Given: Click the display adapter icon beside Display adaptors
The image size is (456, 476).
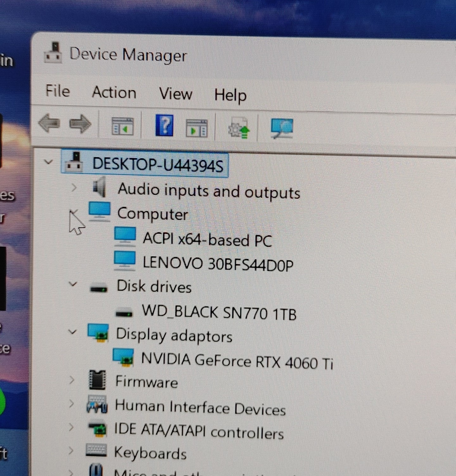Looking at the screenshot, I should click(x=98, y=333).
